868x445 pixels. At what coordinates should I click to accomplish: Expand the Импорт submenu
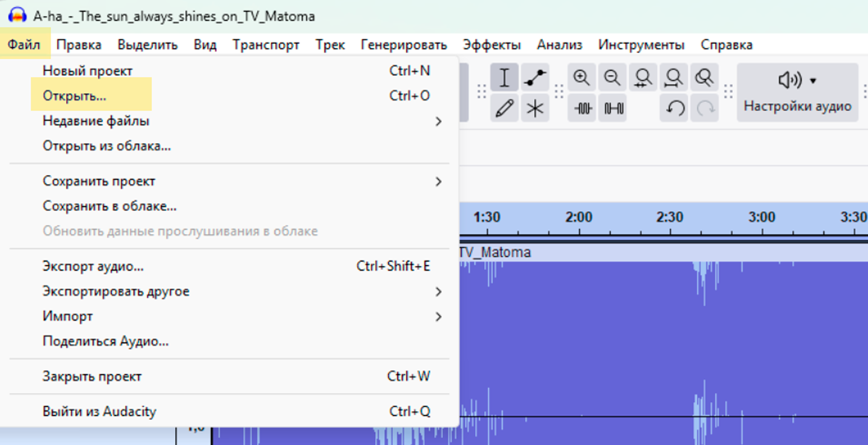(x=229, y=317)
